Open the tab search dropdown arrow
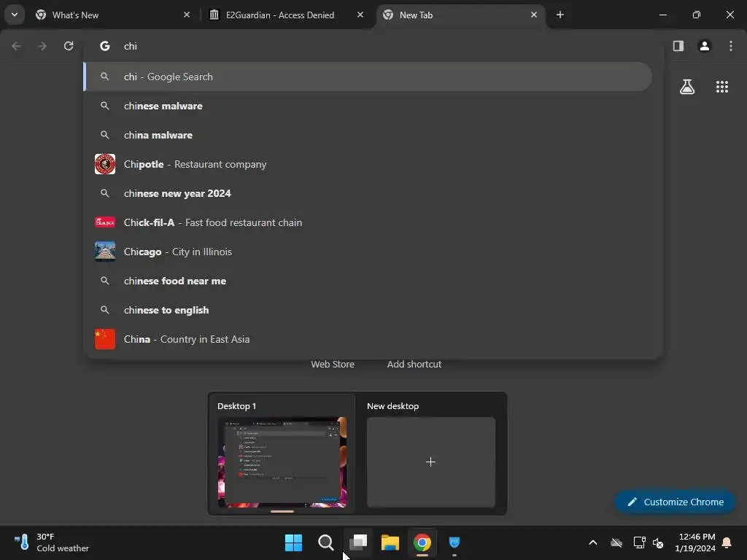 (x=15, y=15)
